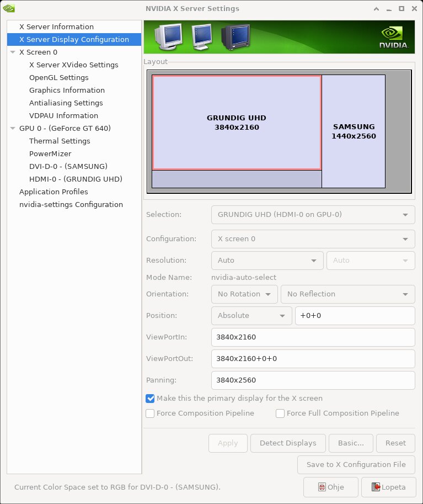Image resolution: width=423 pixels, height=504 pixels.
Task: Select GRUNDIG UHD display in layout
Action: [237, 123]
